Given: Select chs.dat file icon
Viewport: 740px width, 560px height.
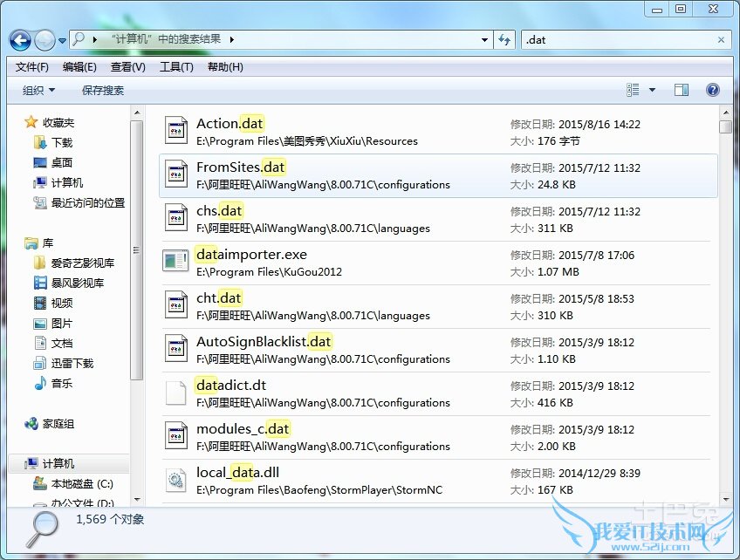Looking at the screenshot, I should click(176, 217).
